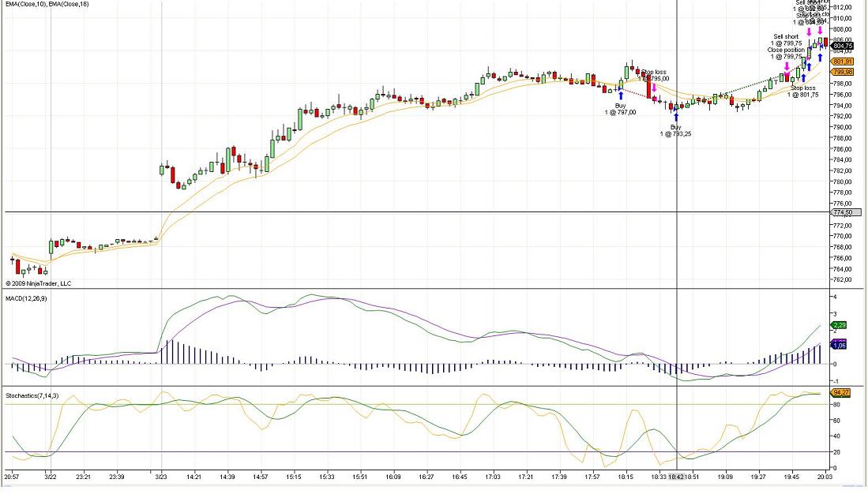Select the Stop loss 1 @ 801,75 annotation
Screen dimensions: 868x494
tap(802, 92)
